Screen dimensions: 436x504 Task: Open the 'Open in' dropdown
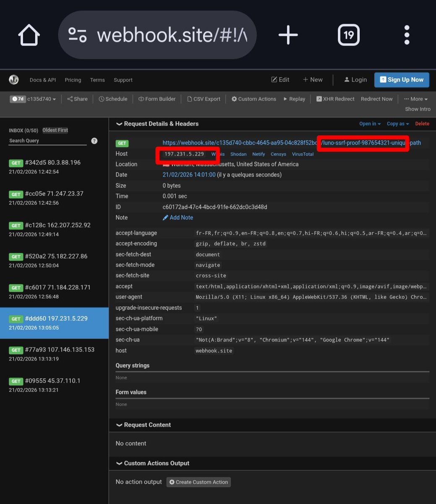[370, 124]
